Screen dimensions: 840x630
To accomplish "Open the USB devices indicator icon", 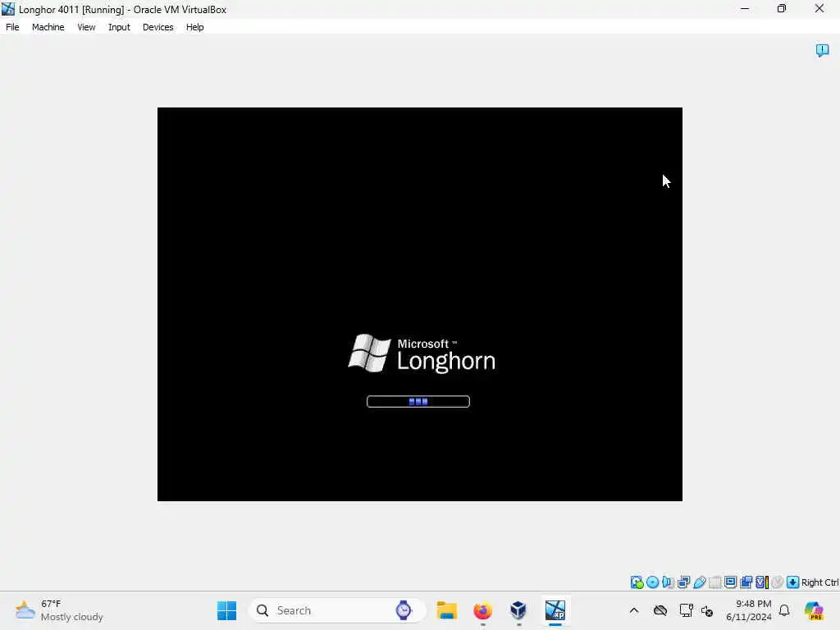I will pos(699,582).
